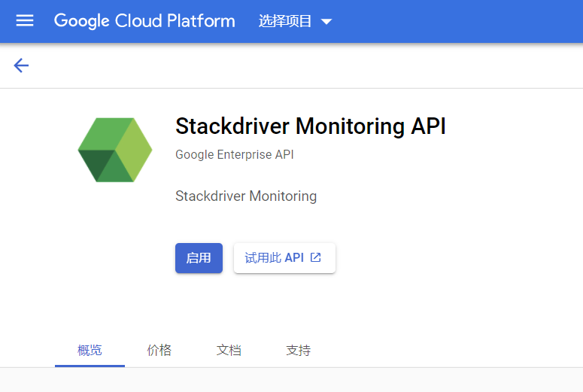583x392 pixels.
Task: Click the Google Cloud Platform logo text
Action: (144, 21)
